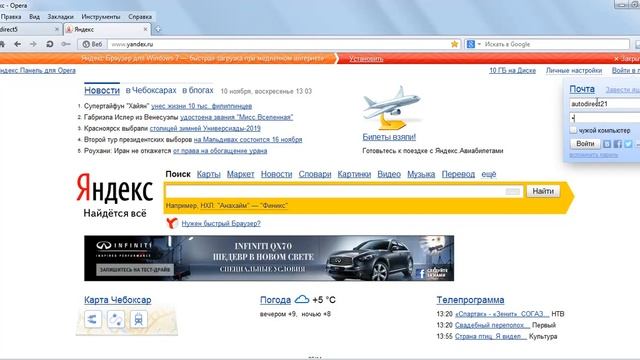This screenshot has width=640, height=360.
Task: Open the Инструменты menu
Action: (101, 17)
